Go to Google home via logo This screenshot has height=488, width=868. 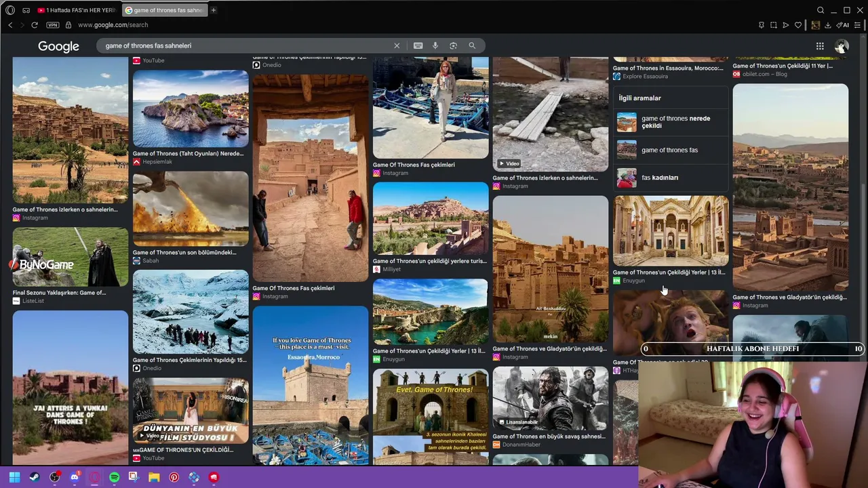(58, 46)
